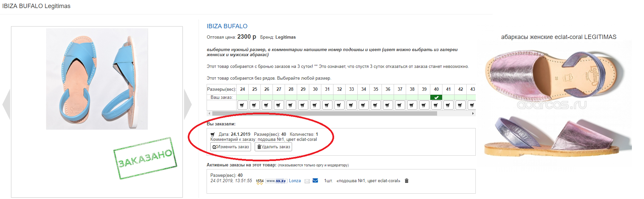Image resolution: width=644 pixels, height=199 pixels.
Task: Click the cart button under size 40
Action: point(436,105)
